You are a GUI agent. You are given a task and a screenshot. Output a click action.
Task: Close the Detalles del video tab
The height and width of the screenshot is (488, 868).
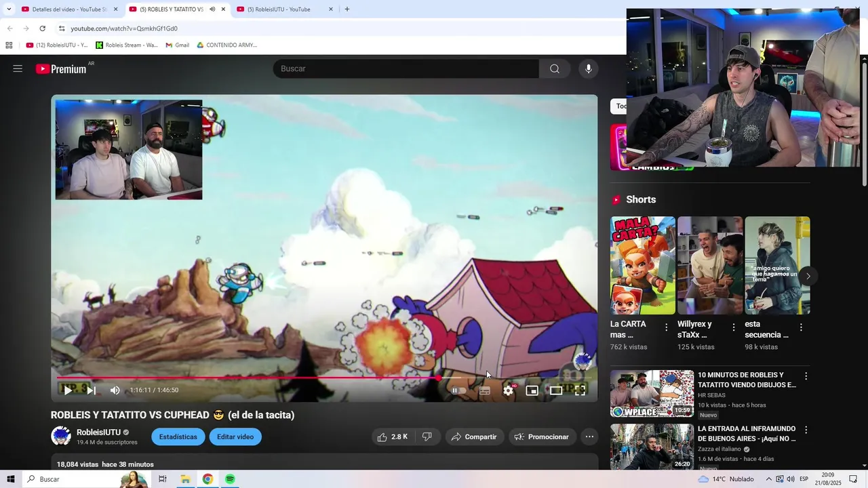pos(116,9)
